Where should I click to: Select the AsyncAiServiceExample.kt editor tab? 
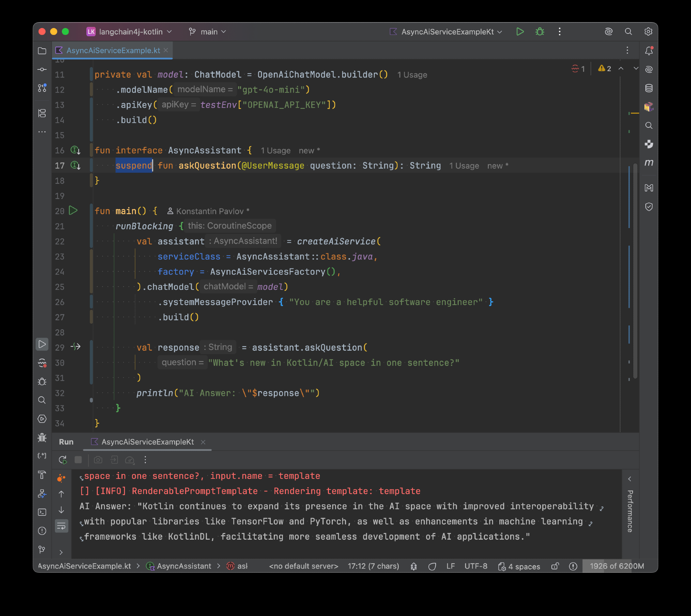tap(113, 50)
